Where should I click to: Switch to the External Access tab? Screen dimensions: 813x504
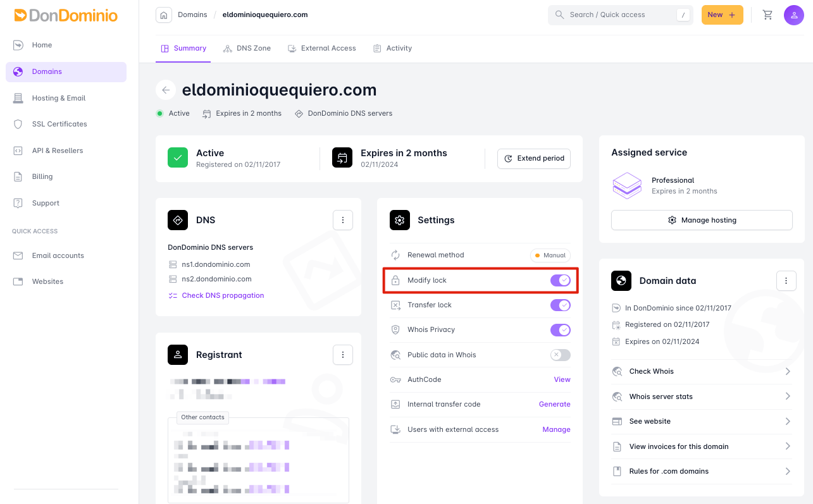[x=321, y=48]
